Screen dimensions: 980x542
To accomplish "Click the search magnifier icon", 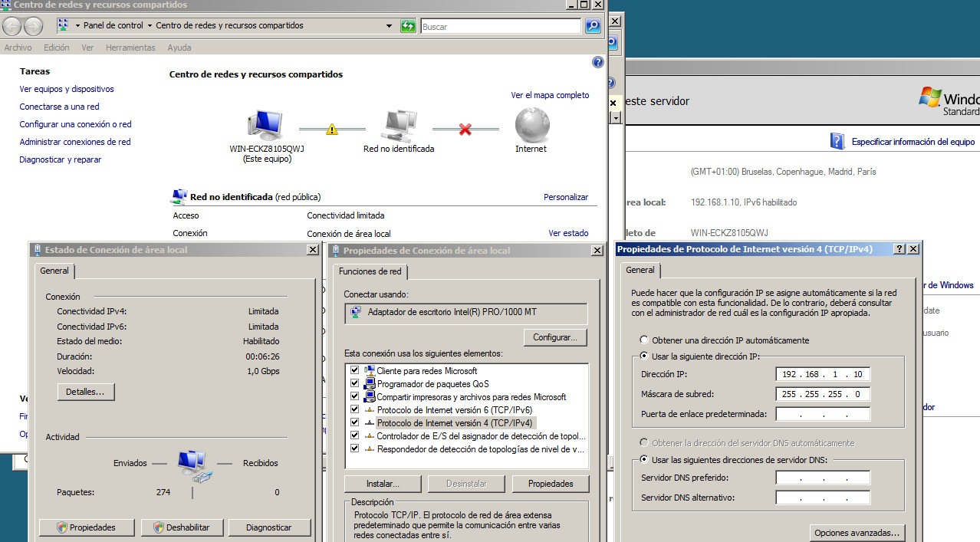I will pos(592,26).
